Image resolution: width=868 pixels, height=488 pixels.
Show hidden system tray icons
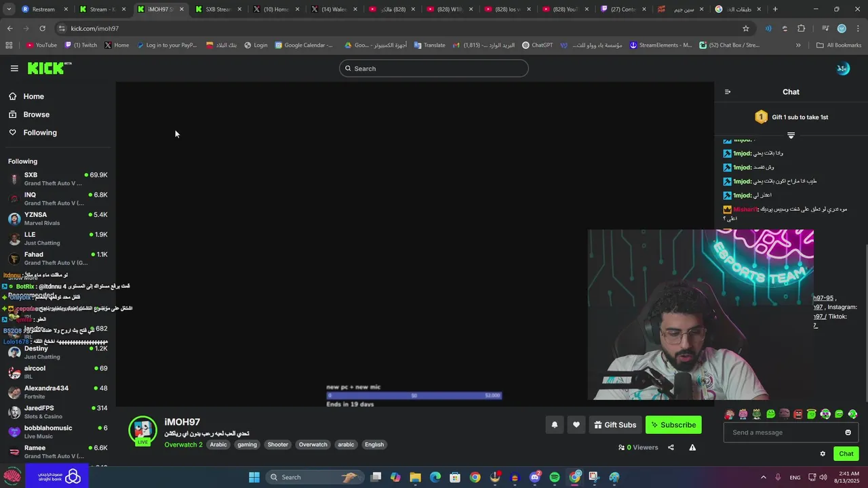763,477
